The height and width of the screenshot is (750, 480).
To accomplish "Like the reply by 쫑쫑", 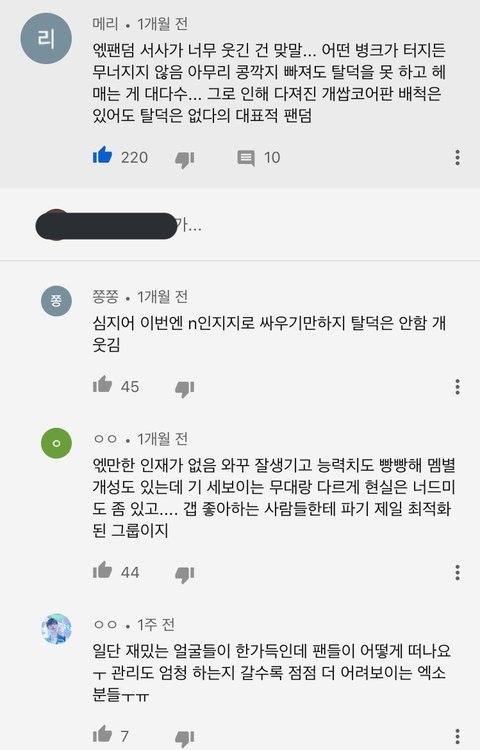I will click(102, 385).
